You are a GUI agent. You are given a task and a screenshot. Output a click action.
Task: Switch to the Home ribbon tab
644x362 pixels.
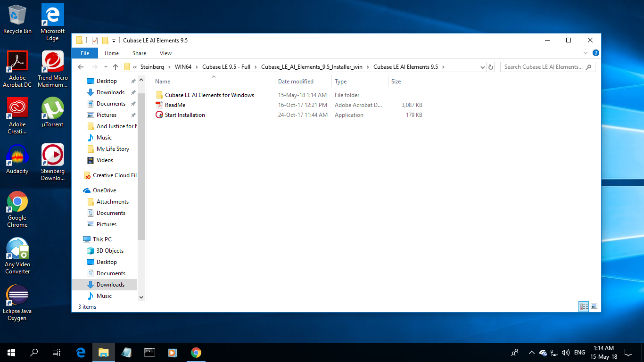click(x=112, y=53)
